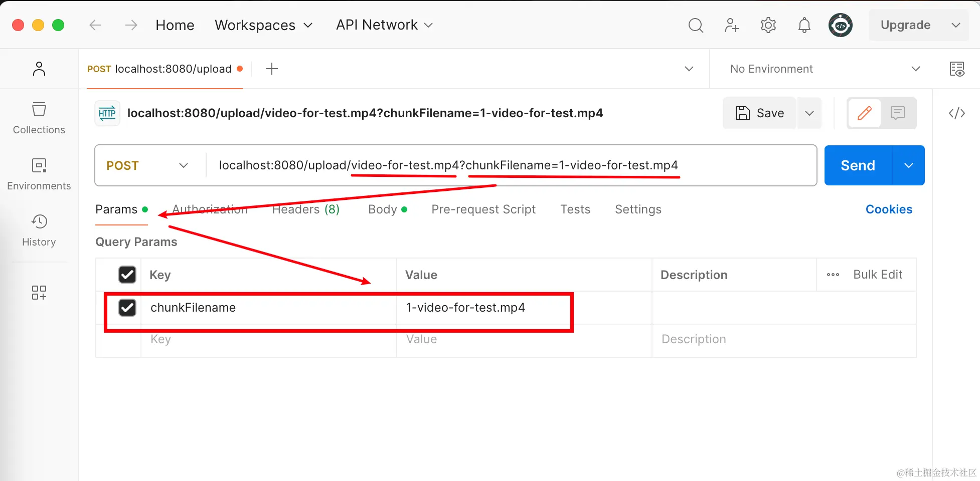Open the three-dots column options

(833, 275)
